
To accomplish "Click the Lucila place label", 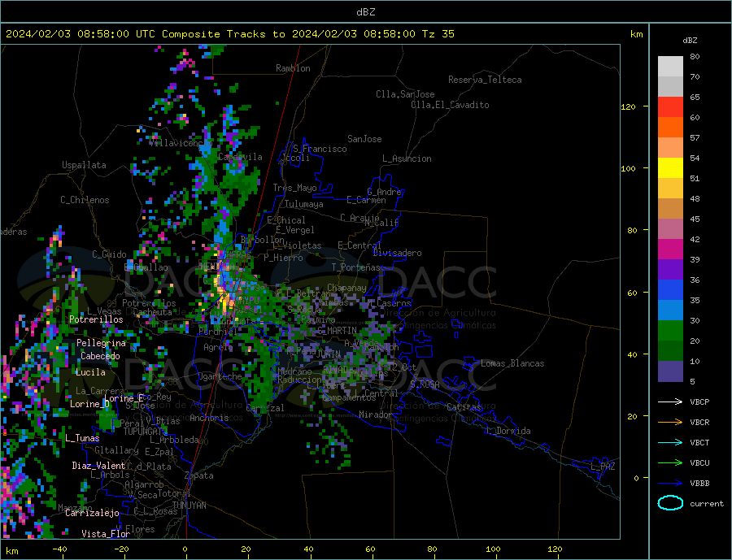I will tap(90, 372).
